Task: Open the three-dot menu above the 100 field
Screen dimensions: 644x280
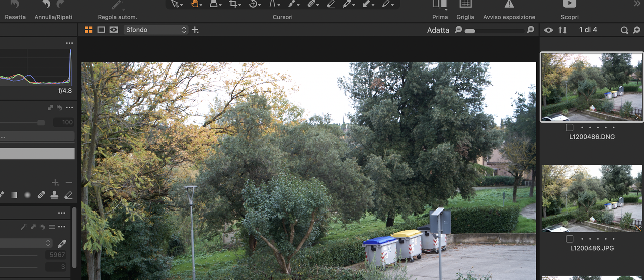Action: tap(69, 108)
